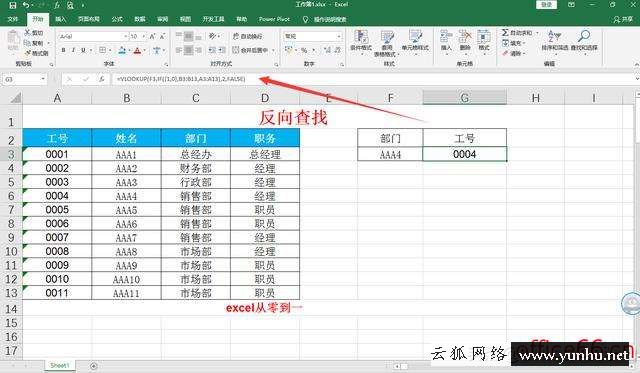Open the fill color dropdown arrow
This screenshot has height=373, width=640.
[129, 51]
